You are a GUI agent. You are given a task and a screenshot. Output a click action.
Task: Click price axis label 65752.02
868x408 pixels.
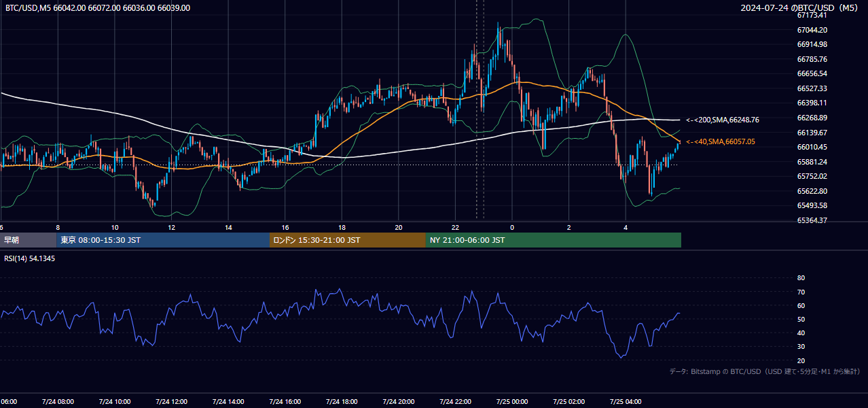coord(812,176)
